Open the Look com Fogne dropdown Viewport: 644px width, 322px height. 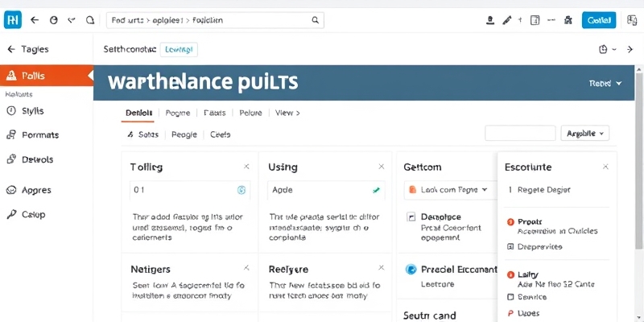pyautogui.click(x=451, y=190)
